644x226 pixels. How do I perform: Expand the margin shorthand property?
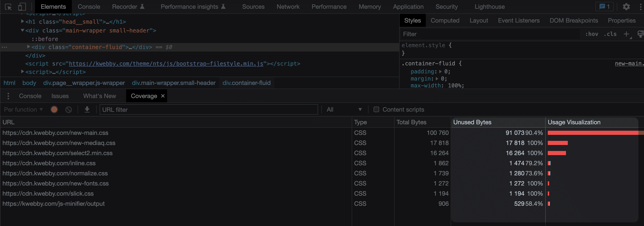tap(437, 78)
